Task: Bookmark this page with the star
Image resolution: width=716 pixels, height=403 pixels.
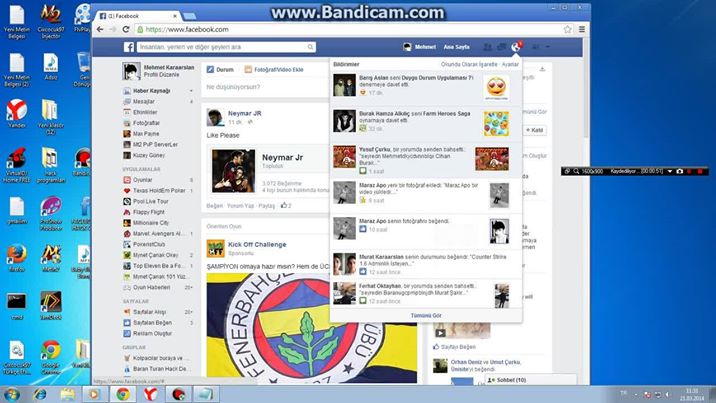Action: point(567,29)
